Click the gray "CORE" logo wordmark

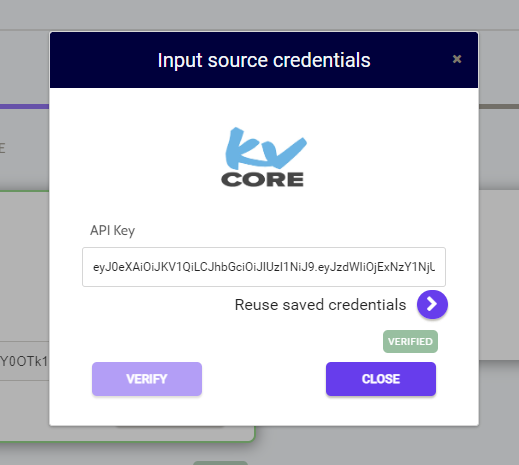(262, 179)
